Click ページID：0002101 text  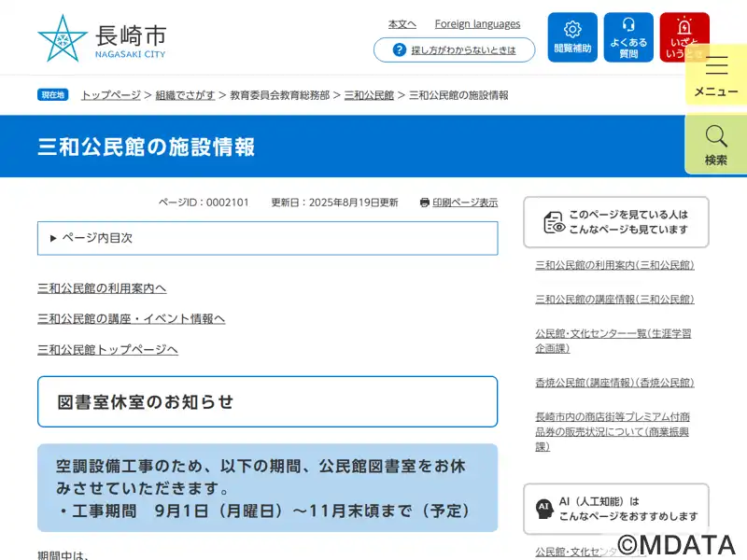pos(204,203)
